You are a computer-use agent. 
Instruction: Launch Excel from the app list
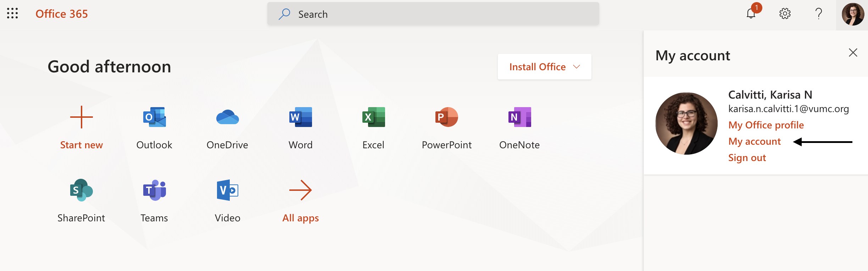(373, 117)
